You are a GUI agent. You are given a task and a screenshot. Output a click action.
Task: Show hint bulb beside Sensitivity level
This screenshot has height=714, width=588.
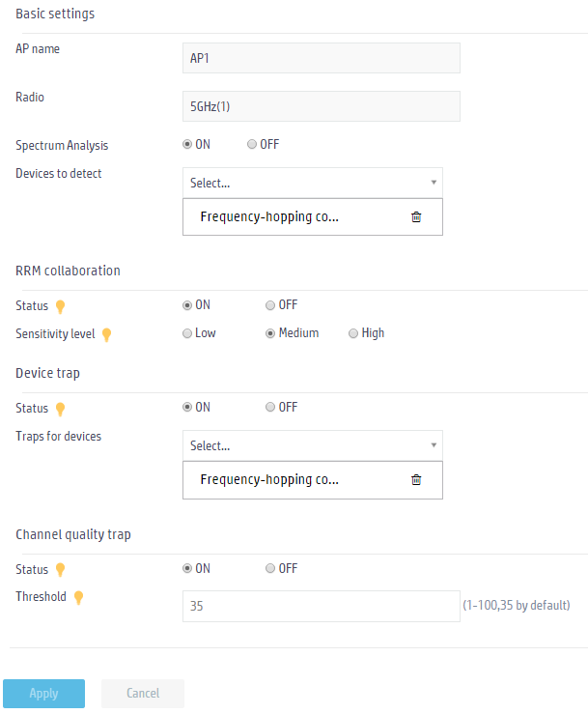click(106, 334)
